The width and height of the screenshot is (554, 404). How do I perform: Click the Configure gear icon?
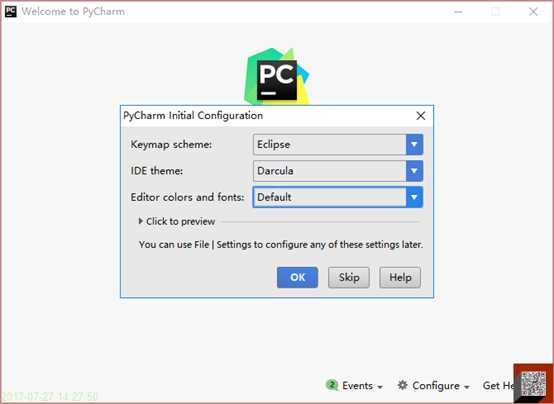402,385
